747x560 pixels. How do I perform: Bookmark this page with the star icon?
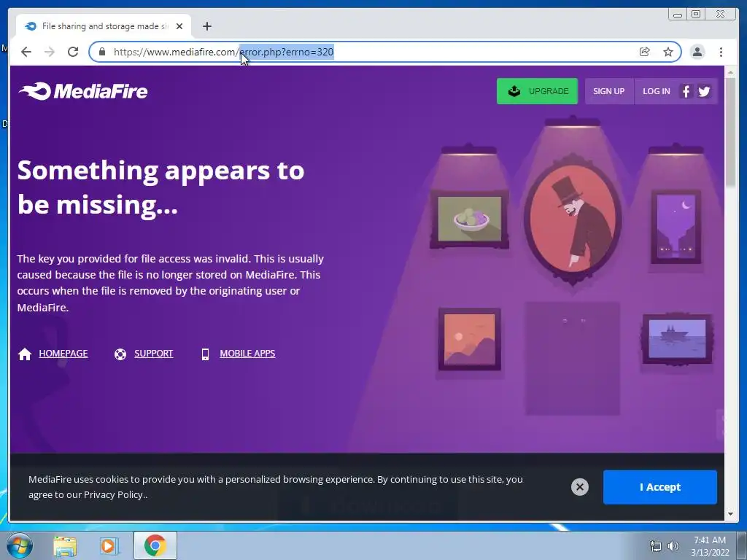[668, 52]
